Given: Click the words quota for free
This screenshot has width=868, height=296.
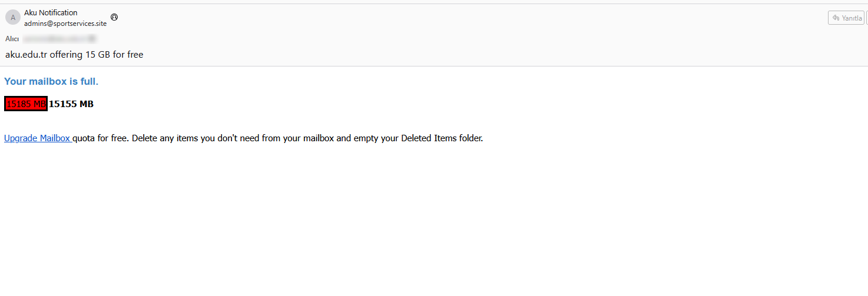Looking at the screenshot, I should click(x=101, y=138).
